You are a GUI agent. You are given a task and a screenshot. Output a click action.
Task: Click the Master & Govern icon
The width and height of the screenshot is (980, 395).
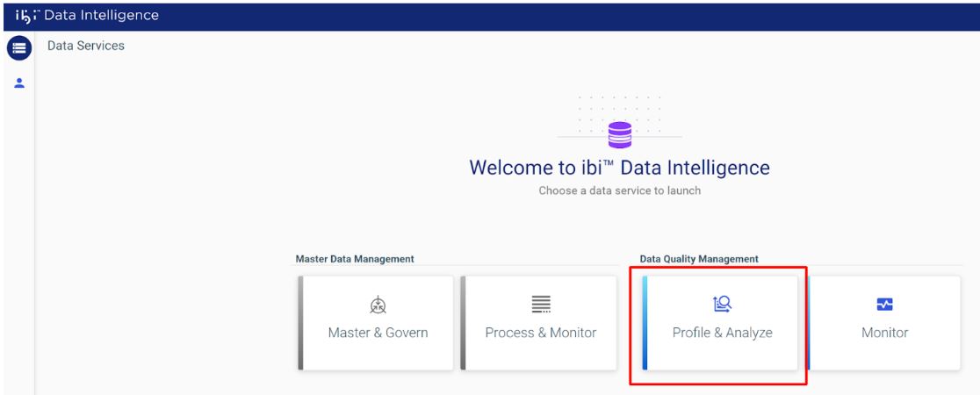[x=378, y=305]
